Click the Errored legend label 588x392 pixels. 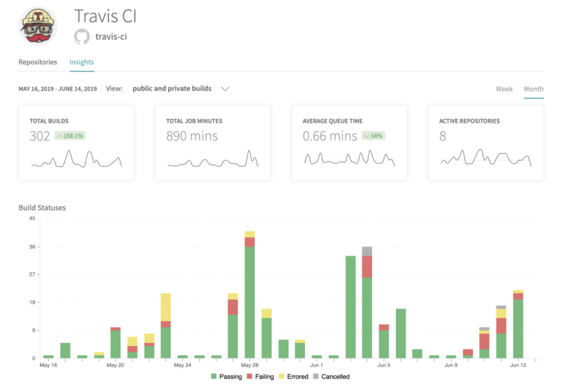298,377
